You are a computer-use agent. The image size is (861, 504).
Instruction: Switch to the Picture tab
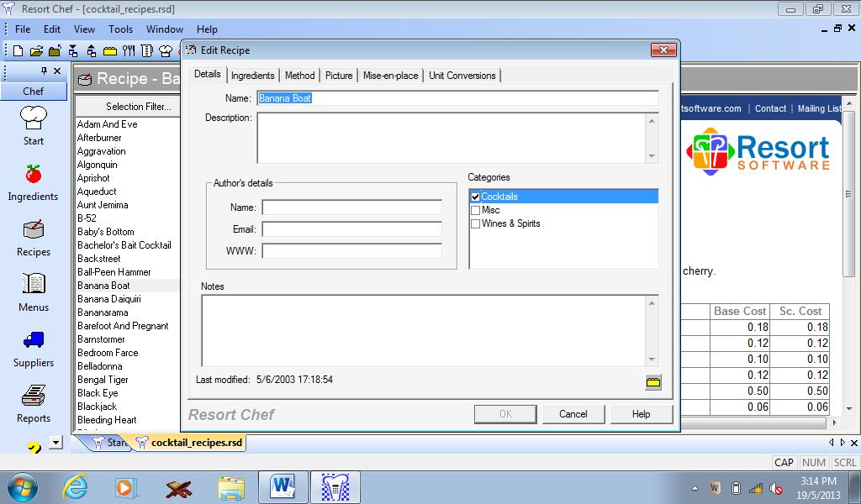(339, 76)
